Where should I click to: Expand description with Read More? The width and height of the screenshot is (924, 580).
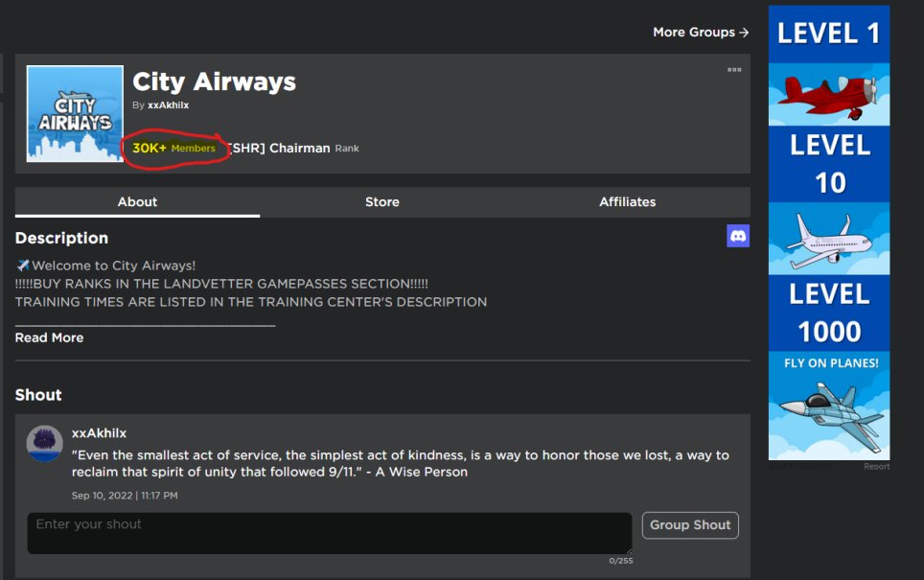pyautogui.click(x=50, y=337)
